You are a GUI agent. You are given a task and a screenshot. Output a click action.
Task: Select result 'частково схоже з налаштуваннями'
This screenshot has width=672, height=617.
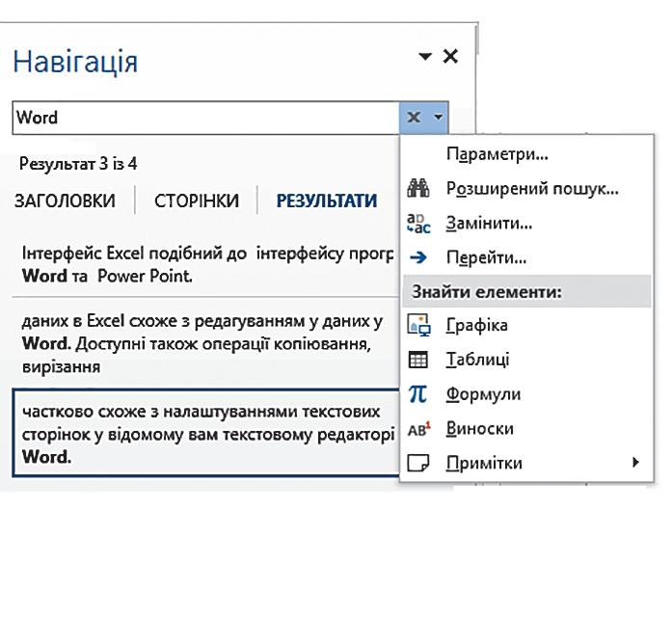click(x=205, y=433)
